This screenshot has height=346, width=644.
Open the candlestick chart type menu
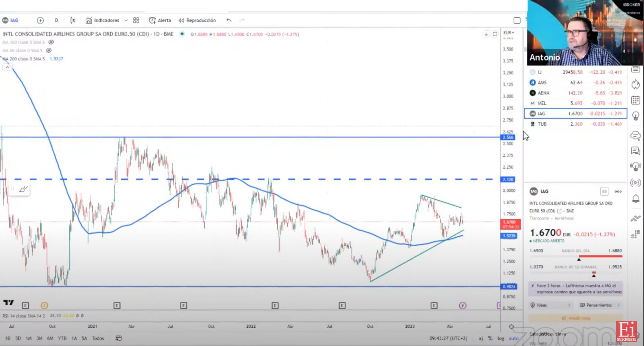[73, 20]
